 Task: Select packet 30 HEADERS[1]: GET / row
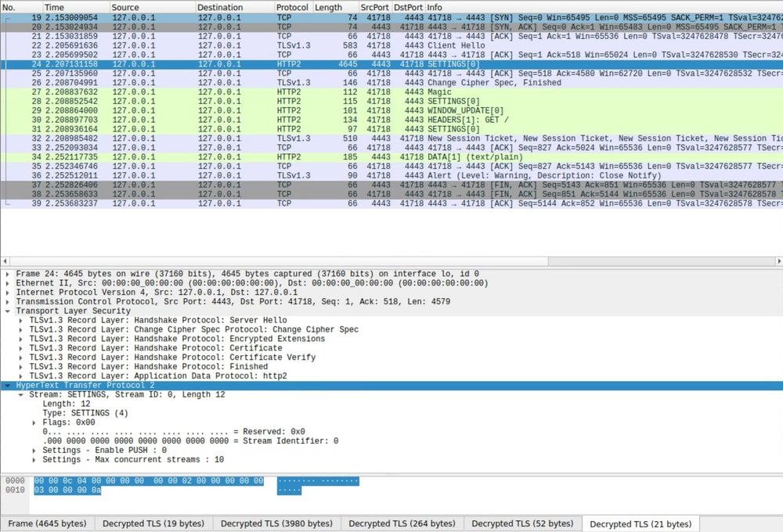(391, 120)
